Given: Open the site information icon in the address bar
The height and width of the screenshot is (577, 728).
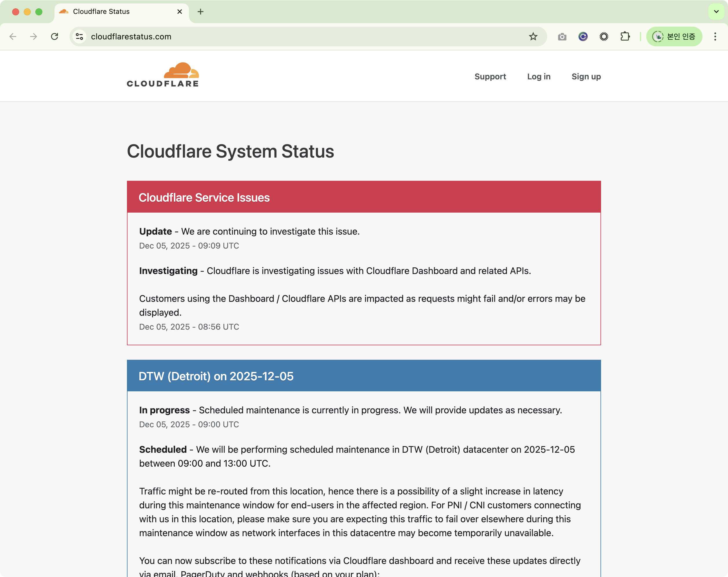Looking at the screenshot, I should tap(79, 36).
